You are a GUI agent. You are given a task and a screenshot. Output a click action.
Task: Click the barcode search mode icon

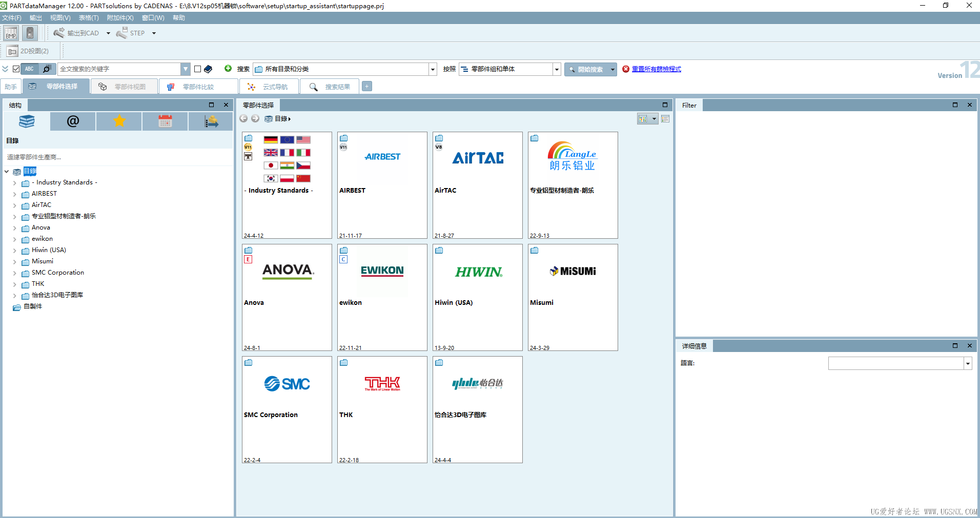pyautogui.click(x=47, y=69)
